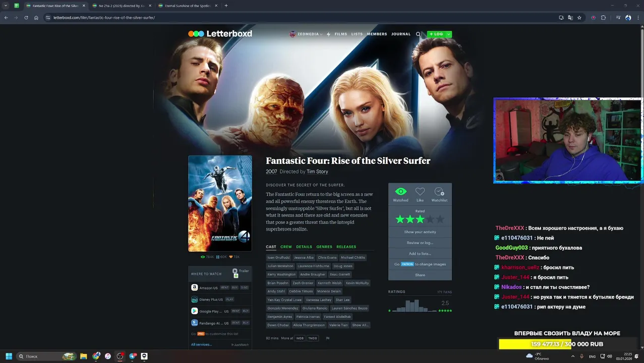Click the report flag icon

(x=327, y=338)
